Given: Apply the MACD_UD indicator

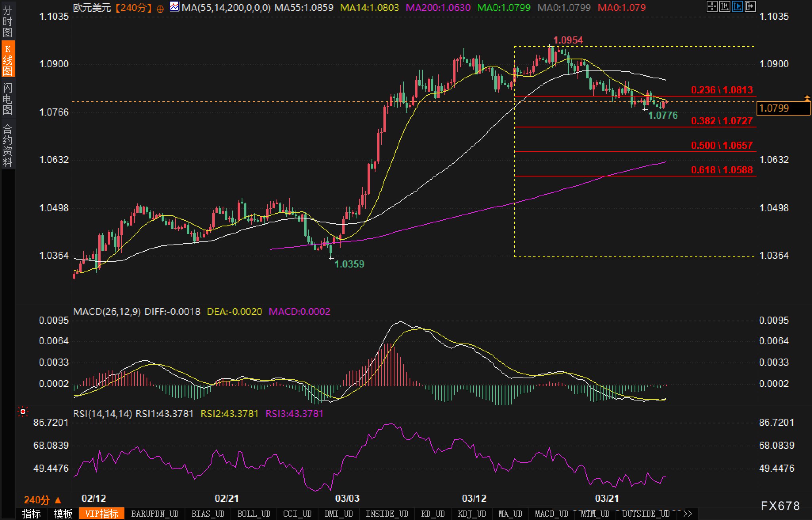Looking at the screenshot, I should (x=551, y=514).
